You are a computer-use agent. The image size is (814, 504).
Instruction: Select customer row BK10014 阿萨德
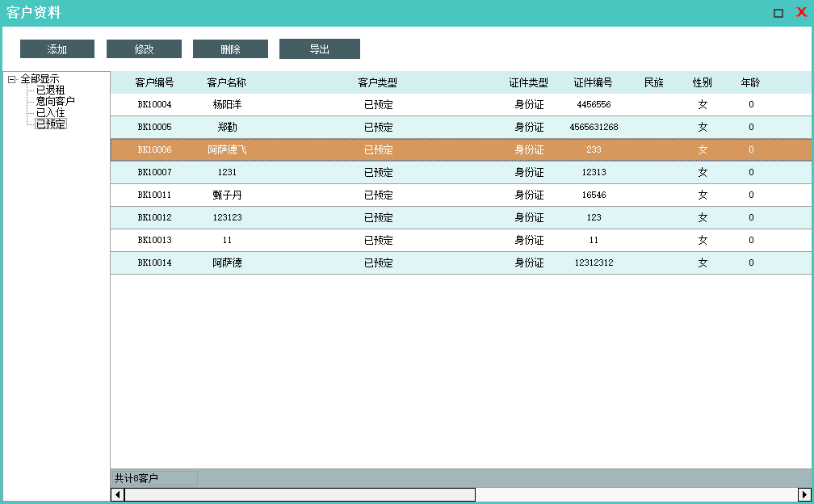pyautogui.click(x=226, y=262)
